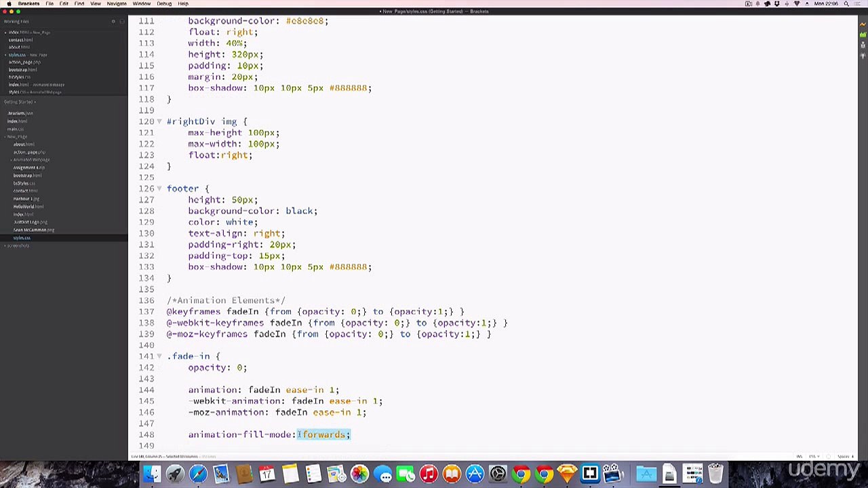Open the Help menu
Image resolution: width=868 pixels, height=488 pixels.
pos(183,3)
